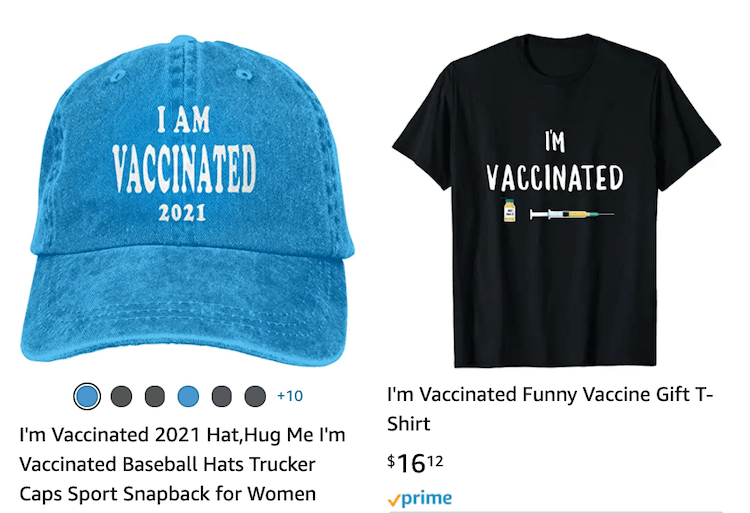Pick the last dark swatch before +10
This screenshot has height=513, width=750.
tap(255, 396)
